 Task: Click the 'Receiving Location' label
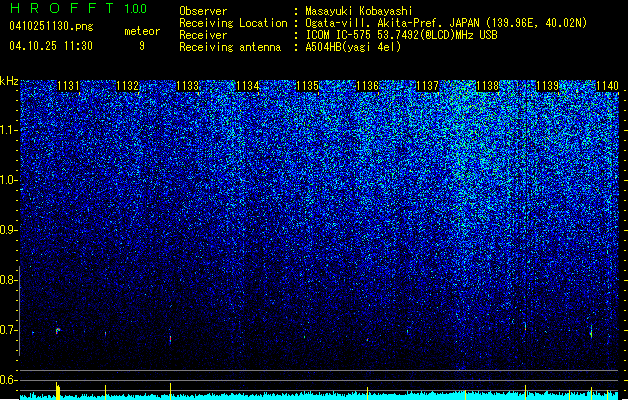[x=233, y=23]
